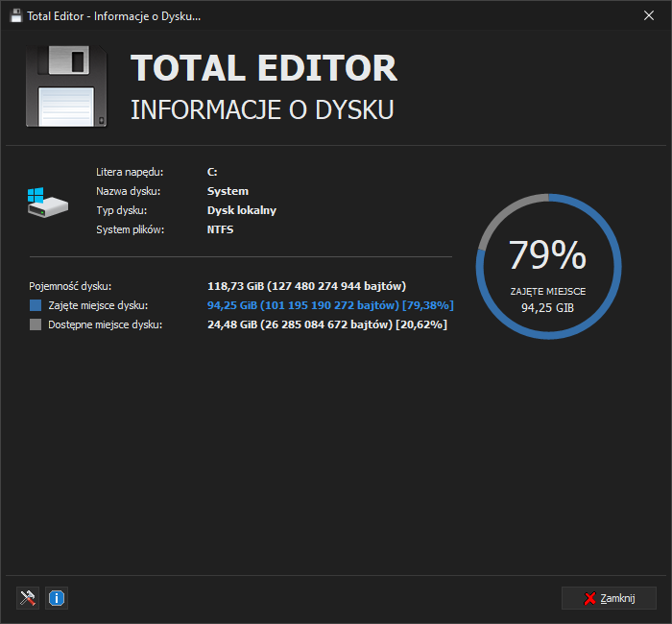Viewport: 672px width, 624px height.
Task: Open the blue information icon
Action: [57, 598]
